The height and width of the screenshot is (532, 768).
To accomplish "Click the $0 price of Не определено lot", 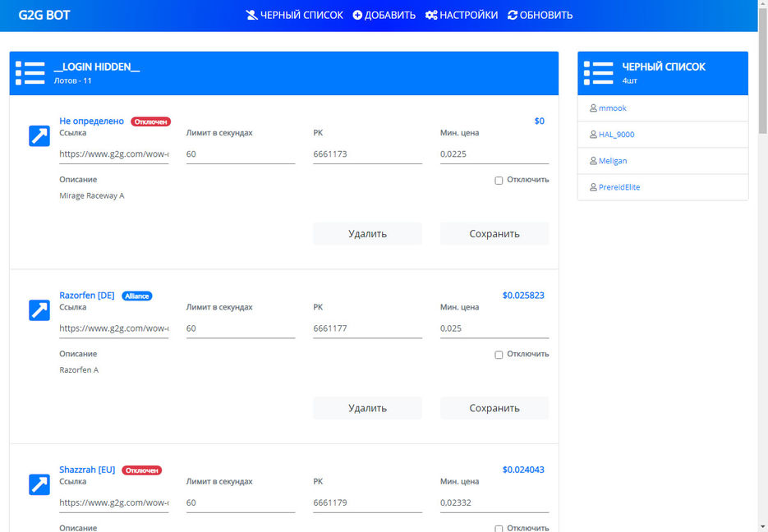I will click(540, 121).
